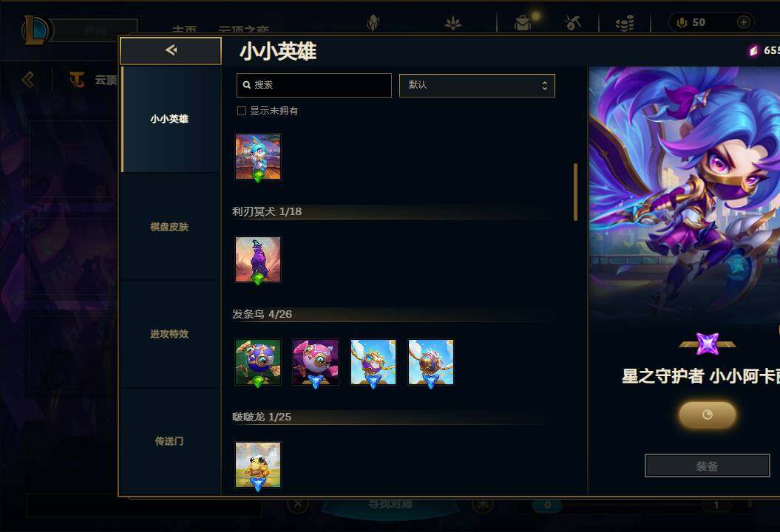Switch to the 棋盘皮肤 tab

click(x=169, y=227)
